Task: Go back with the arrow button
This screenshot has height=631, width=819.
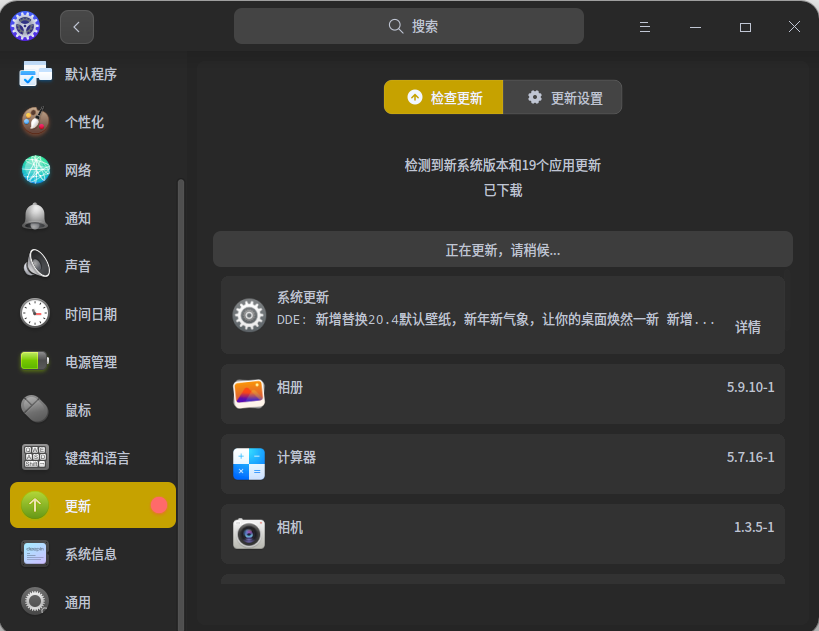Action: pyautogui.click(x=77, y=27)
